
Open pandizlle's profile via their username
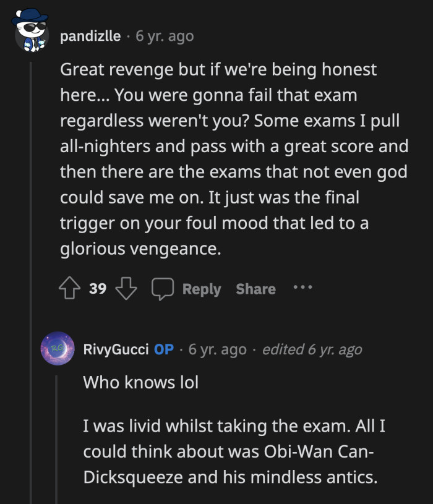click(x=90, y=36)
